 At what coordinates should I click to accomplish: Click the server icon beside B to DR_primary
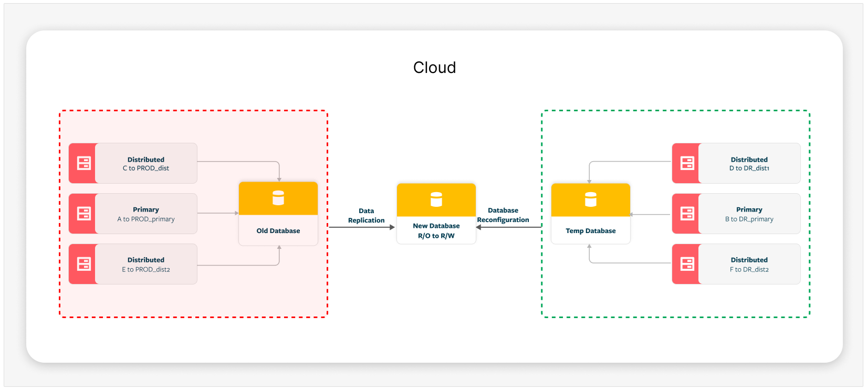(x=687, y=214)
